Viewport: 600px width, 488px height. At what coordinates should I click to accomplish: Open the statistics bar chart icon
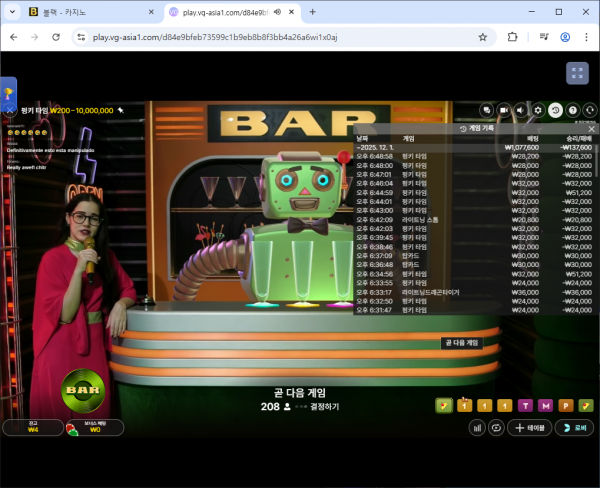(x=477, y=427)
